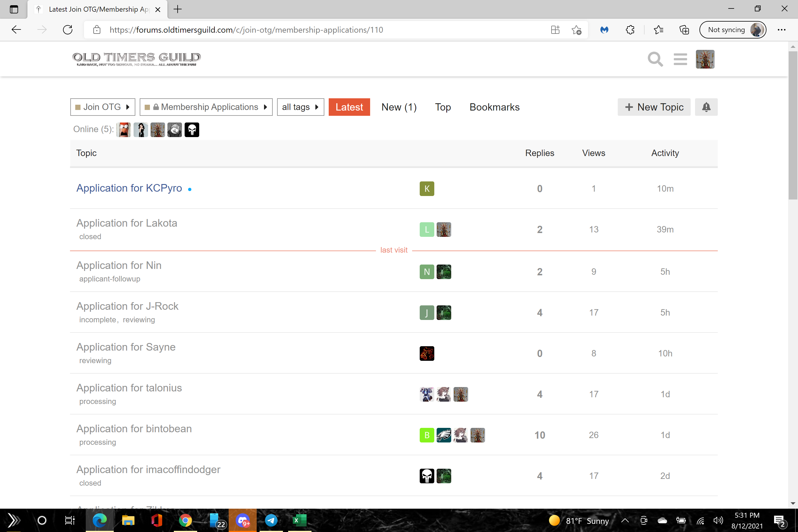The width and height of the screenshot is (798, 532).
Task: Open Telegram from the taskbar
Action: point(271,520)
